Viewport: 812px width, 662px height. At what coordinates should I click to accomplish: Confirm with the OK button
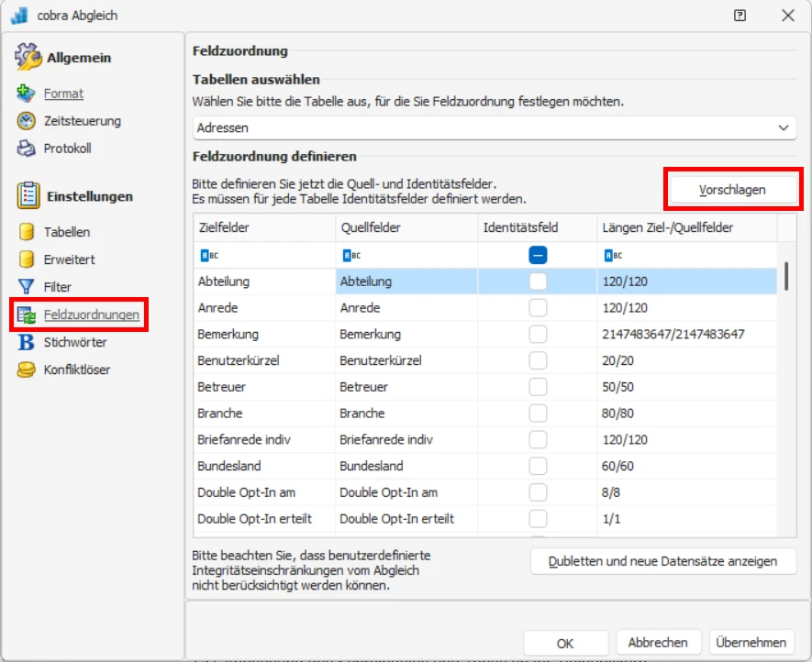pyautogui.click(x=565, y=644)
